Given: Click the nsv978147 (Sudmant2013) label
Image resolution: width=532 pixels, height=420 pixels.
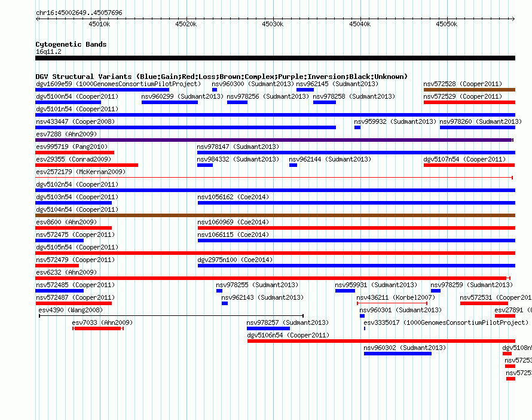Looking at the screenshot, I should click(238, 147).
